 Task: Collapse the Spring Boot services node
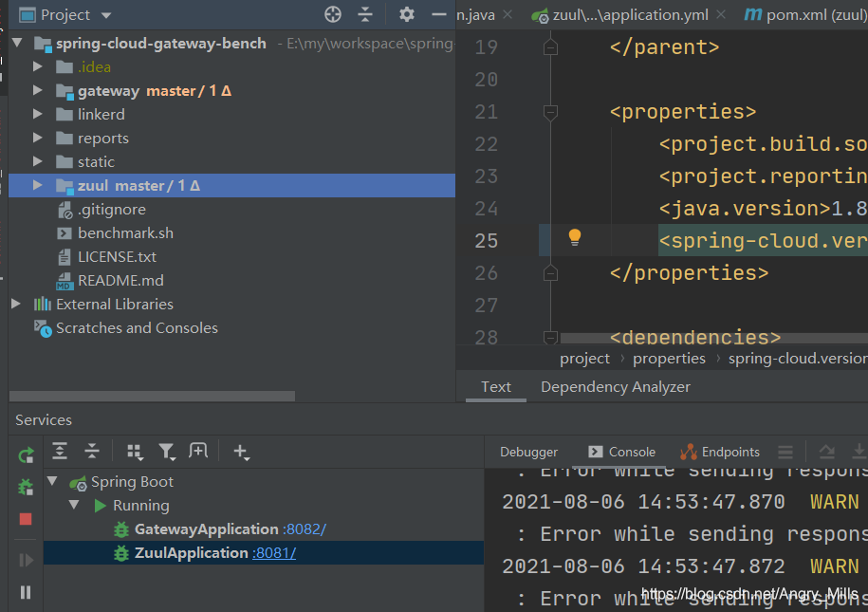pyautogui.click(x=52, y=481)
